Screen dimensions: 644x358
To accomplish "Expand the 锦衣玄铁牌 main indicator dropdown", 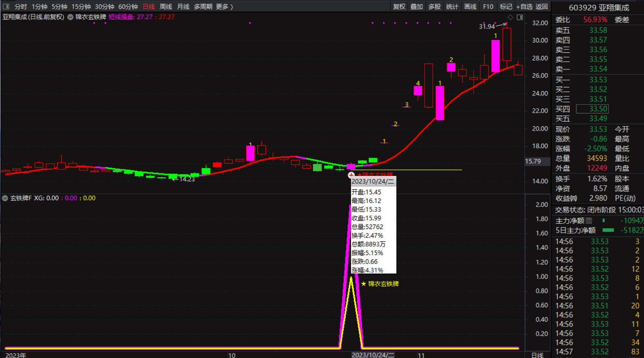I will click(x=70, y=17).
